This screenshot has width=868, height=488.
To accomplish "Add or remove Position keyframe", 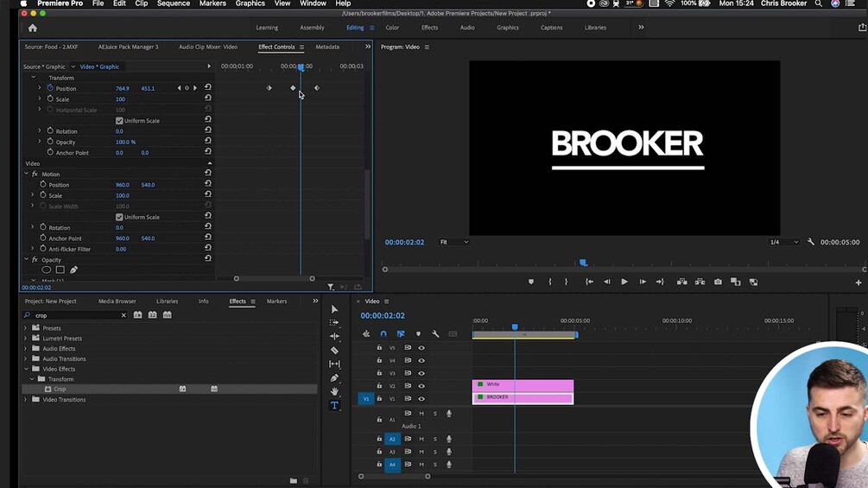I will [x=187, y=88].
